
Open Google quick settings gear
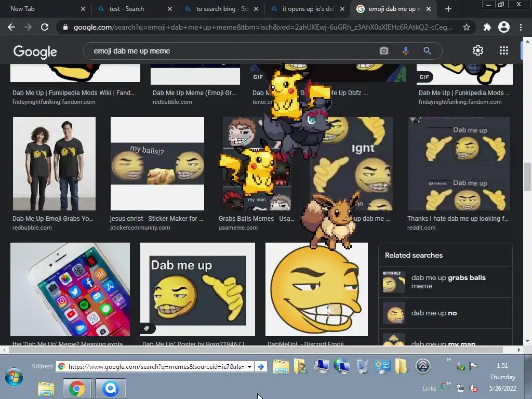[x=478, y=50]
